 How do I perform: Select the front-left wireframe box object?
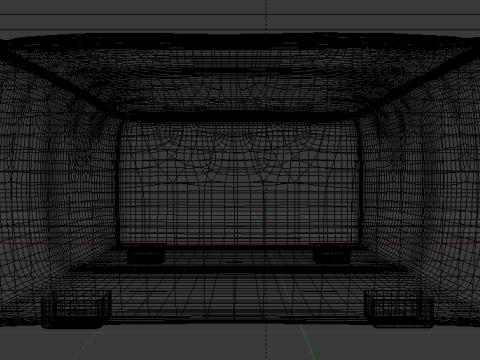pos(76,309)
